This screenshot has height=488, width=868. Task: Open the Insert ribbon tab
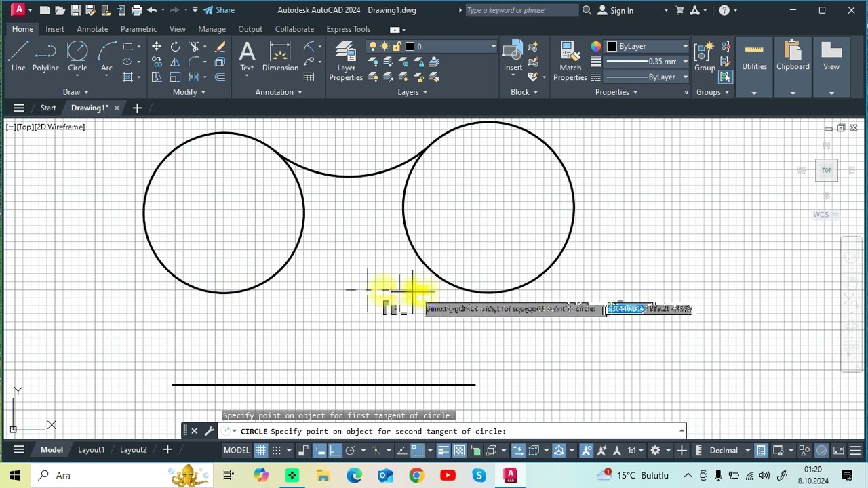[x=55, y=29]
